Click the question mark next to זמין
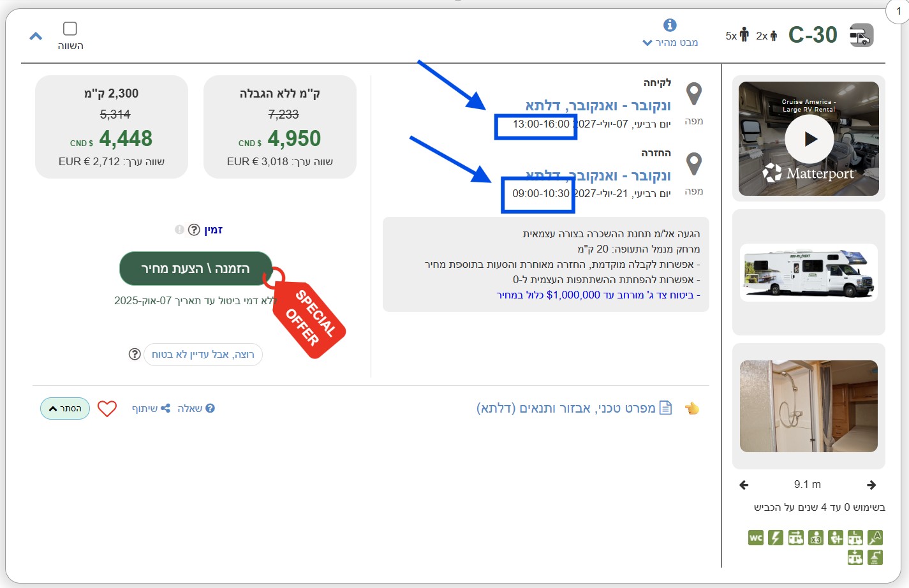 click(x=194, y=230)
